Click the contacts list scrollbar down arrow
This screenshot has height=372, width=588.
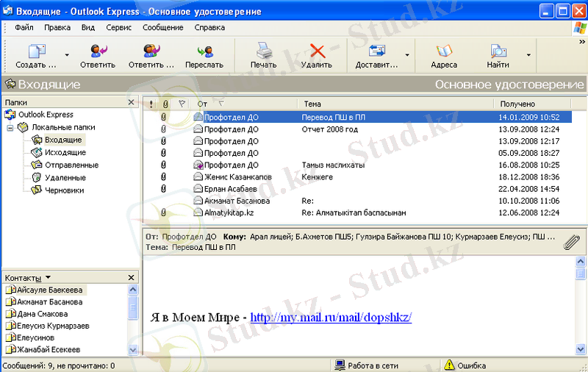coord(133,350)
